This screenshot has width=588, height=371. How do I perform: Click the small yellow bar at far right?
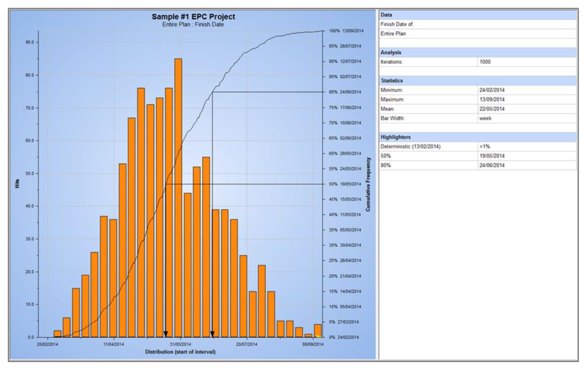pos(318,337)
